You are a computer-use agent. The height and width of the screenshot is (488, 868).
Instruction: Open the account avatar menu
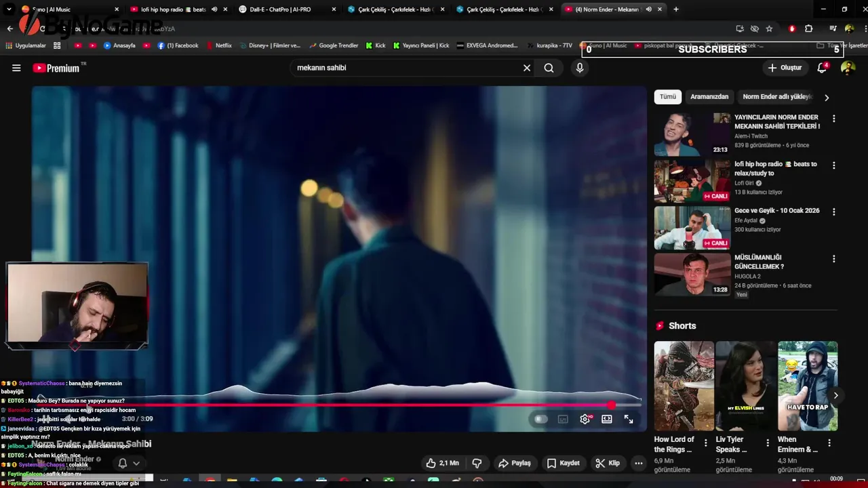[848, 68]
